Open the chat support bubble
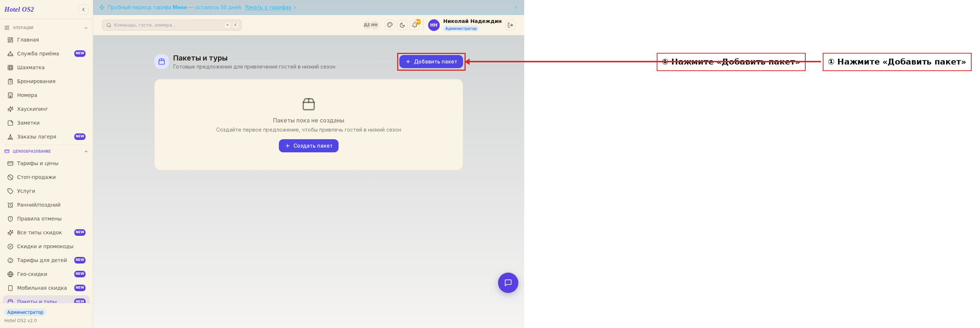The image size is (980, 328). (508, 283)
